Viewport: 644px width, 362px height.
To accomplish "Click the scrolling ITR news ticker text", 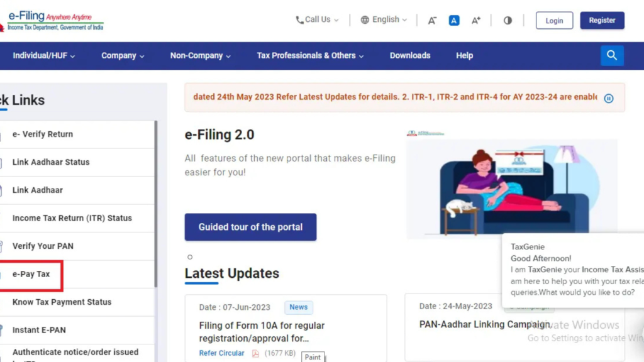I will (x=395, y=97).
